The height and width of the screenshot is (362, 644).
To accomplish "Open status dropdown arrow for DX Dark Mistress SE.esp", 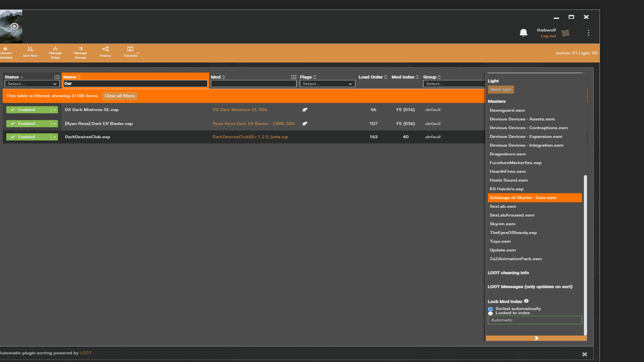I will [55, 110].
